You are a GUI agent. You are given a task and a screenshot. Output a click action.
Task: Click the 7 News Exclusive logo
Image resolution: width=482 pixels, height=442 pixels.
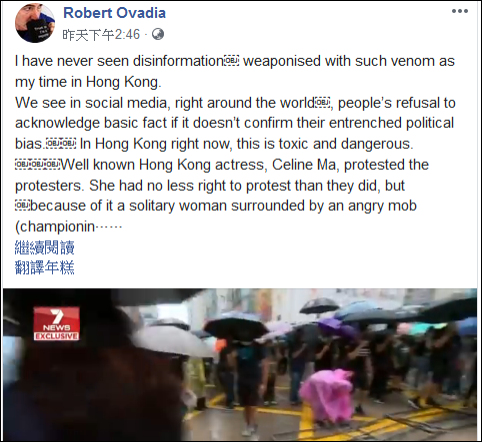click(56, 323)
